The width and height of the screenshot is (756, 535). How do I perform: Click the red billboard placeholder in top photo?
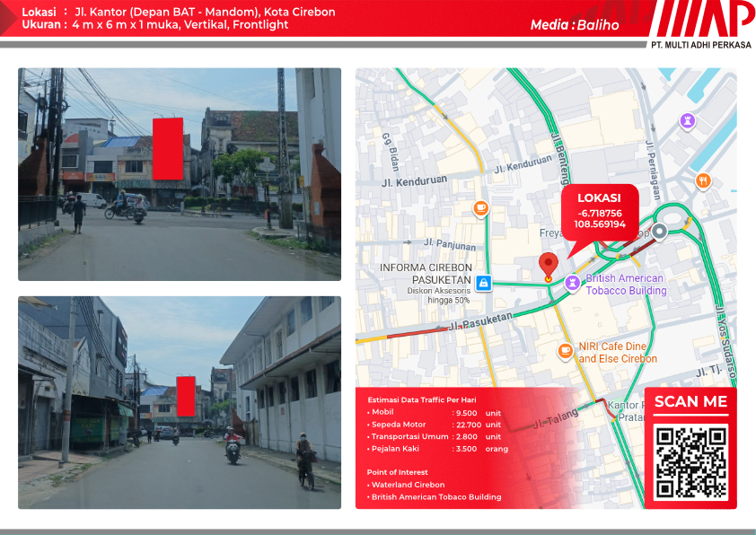(168, 148)
